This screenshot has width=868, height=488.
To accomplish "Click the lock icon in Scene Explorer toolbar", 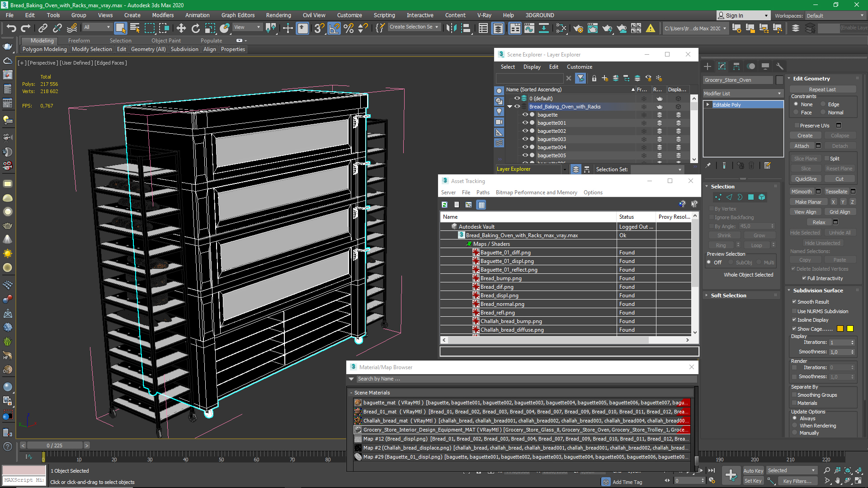I will click(x=594, y=78).
